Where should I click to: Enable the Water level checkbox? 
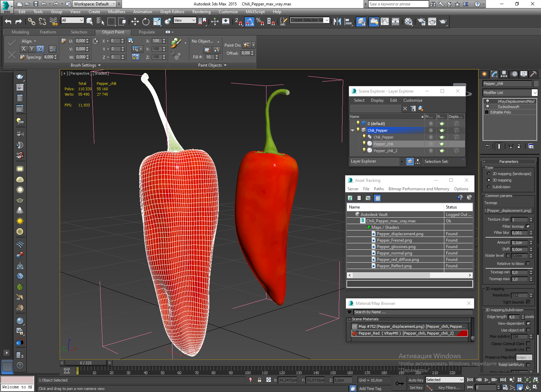508,256
